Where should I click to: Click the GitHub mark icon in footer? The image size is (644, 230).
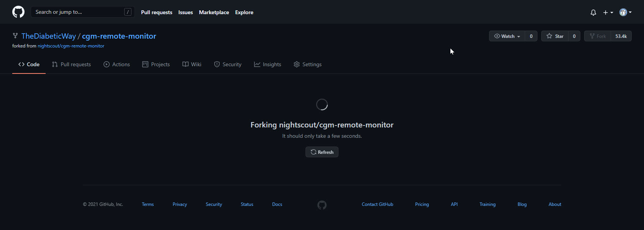[x=322, y=205]
